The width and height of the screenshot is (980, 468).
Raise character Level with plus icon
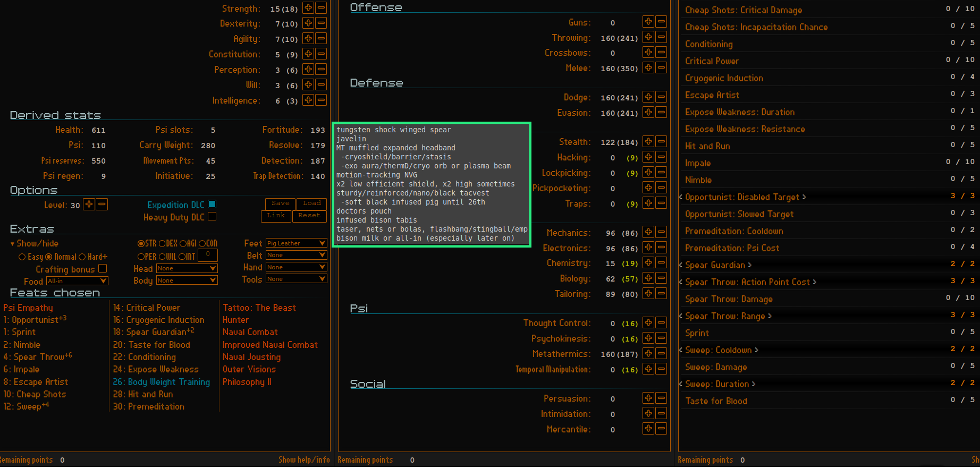coord(89,205)
